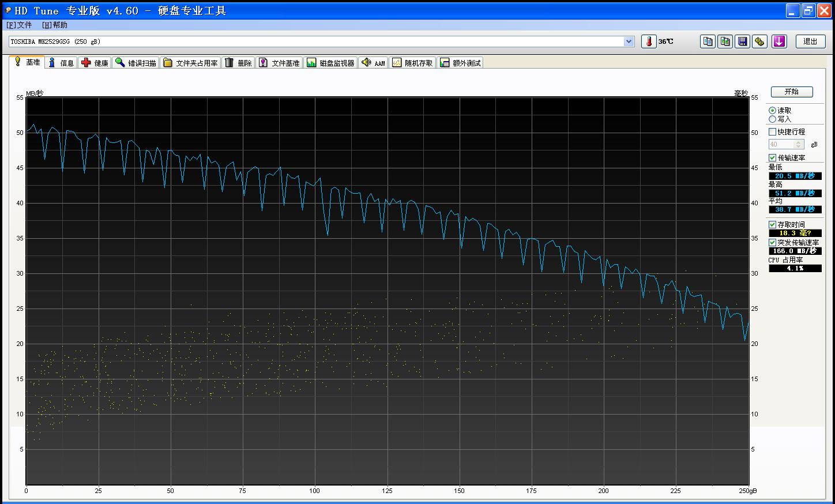
Task: Open the 文件基准 file benchmark tab
Action: pyautogui.click(x=279, y=63)
